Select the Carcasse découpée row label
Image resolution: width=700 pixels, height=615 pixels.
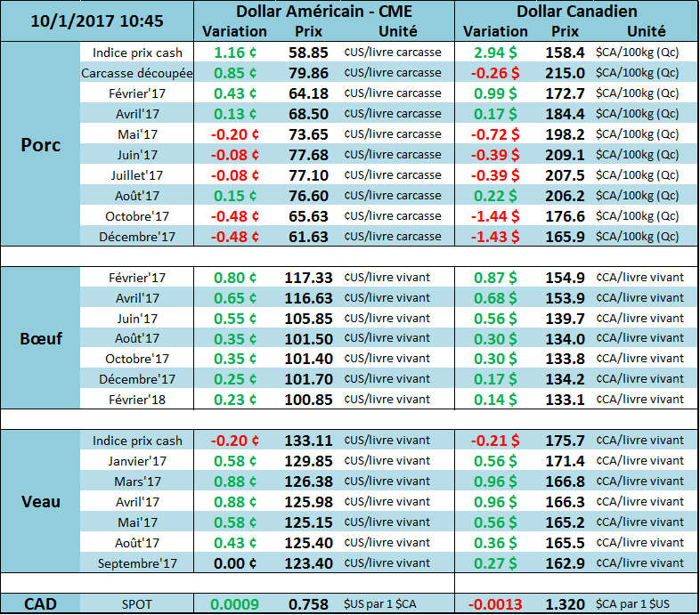click(137, 73)
